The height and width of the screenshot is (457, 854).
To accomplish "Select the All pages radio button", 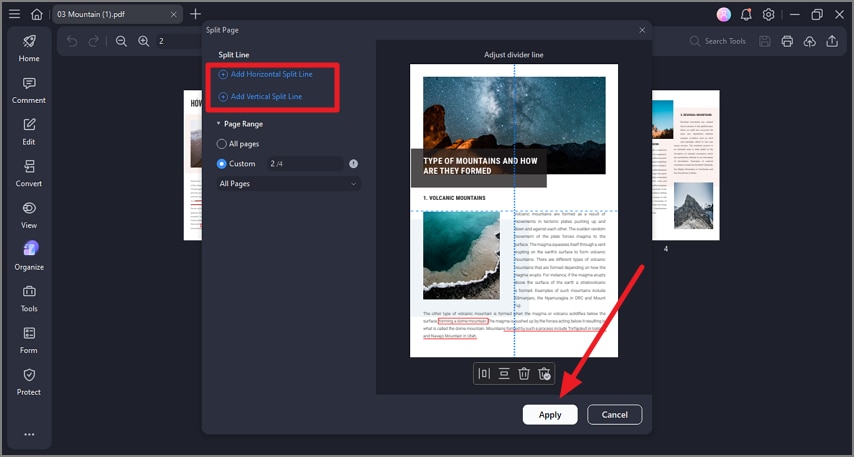I will pyautogui.click(x=221, y=144).
